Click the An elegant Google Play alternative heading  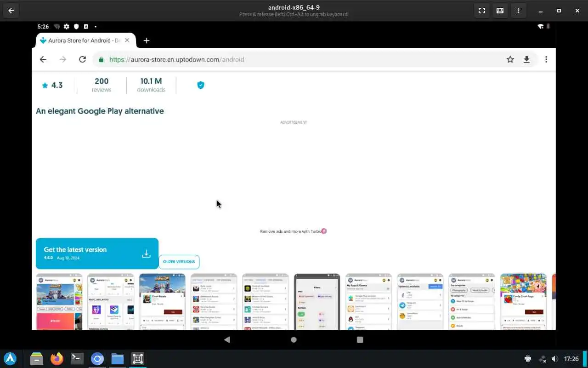pyautogui.click(x=100, y=111)
